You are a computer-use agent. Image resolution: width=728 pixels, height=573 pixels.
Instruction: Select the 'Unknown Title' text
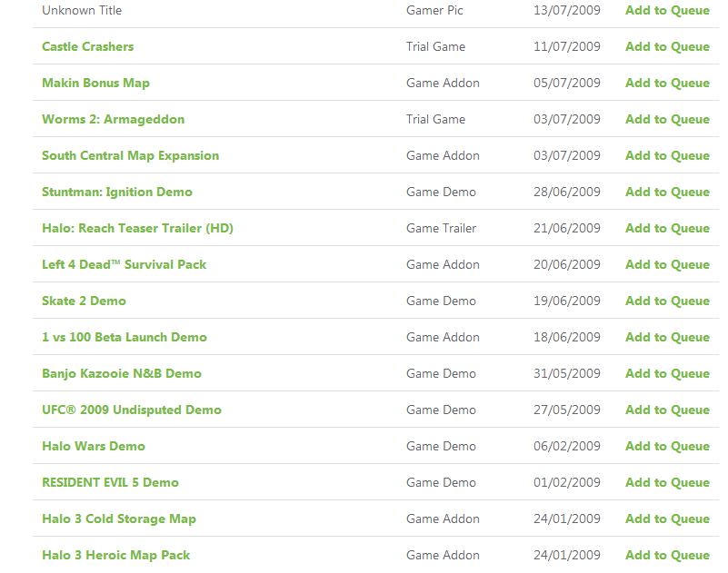pyautogui.click(x=82, y=10)
